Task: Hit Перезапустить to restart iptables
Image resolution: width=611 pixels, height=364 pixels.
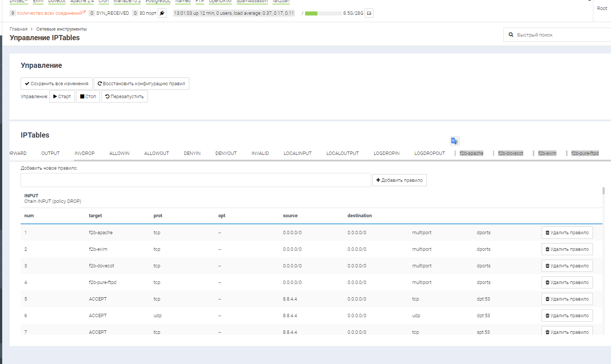Action: click(x=124, y=97)
